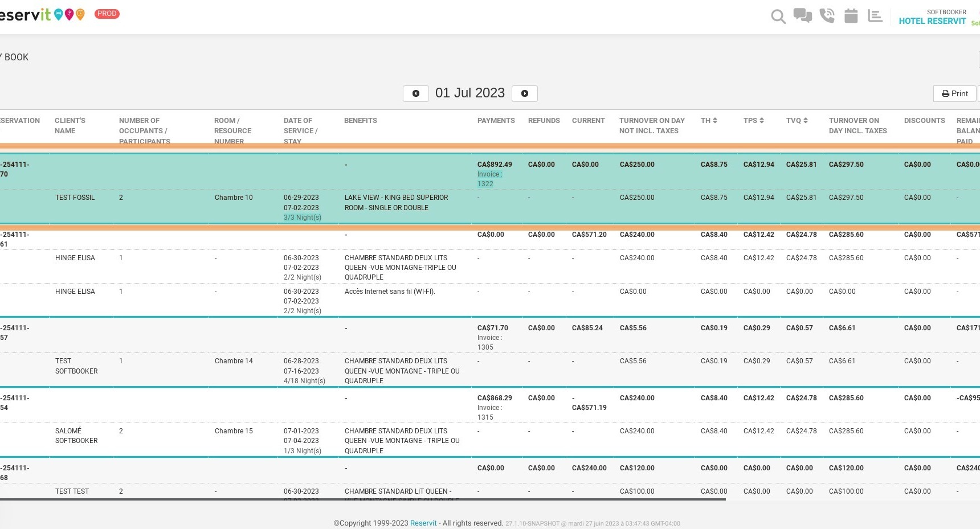Go to previous day arrow
This screenshot has height=529, width=980.
click(x=416, y=93)
